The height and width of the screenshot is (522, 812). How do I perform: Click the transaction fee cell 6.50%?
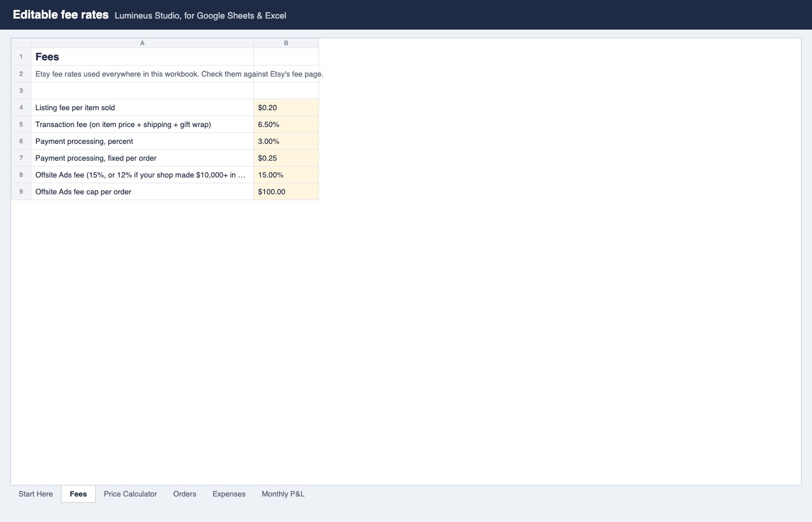(286, 125)
